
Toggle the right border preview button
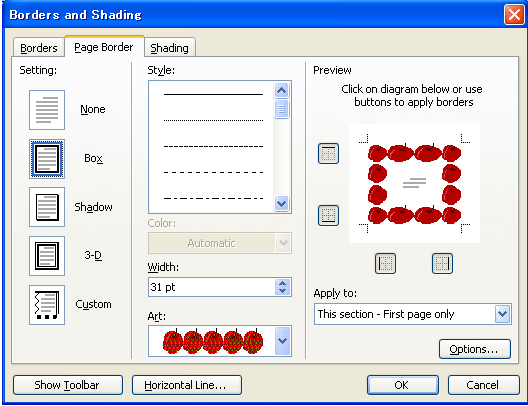(x=442, y=263)
